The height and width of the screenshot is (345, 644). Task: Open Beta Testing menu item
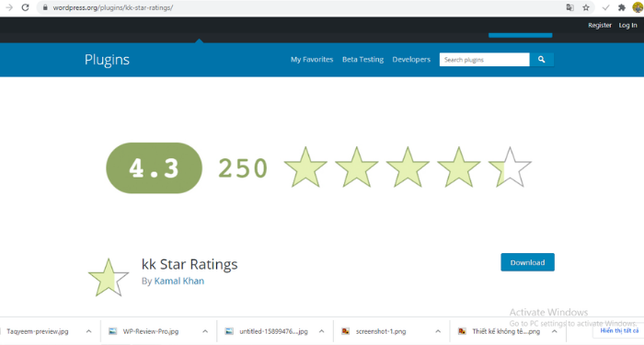tap(362, 60)
